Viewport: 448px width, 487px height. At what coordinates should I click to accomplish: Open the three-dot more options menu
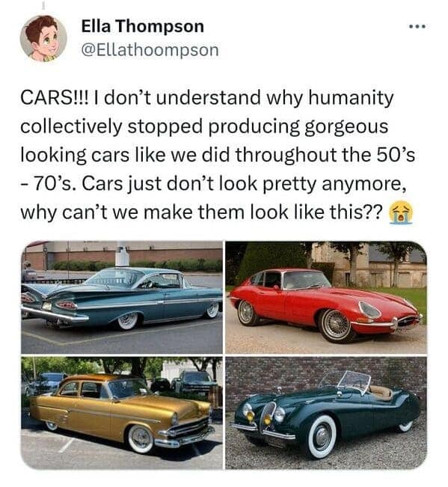coord(418,27)
